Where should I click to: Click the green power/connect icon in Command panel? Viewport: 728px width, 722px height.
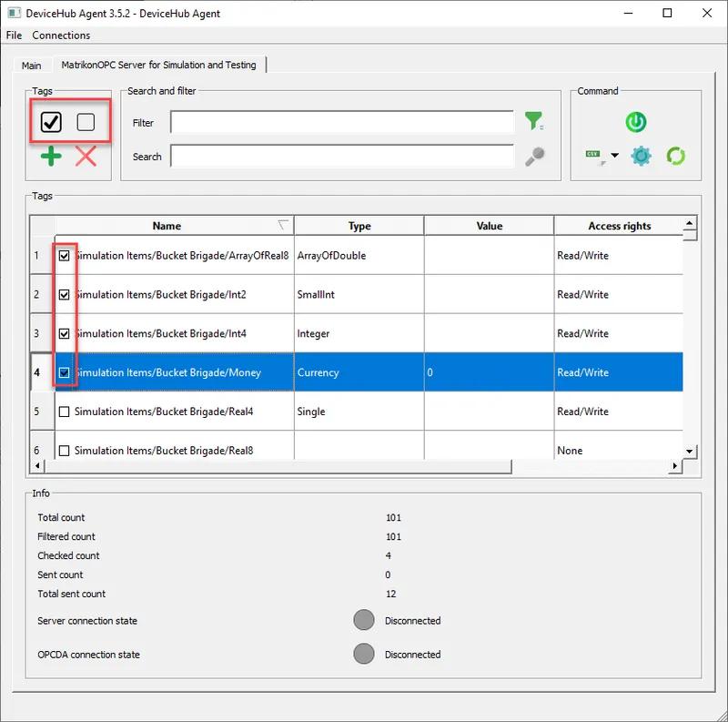[x=636, y=122]
